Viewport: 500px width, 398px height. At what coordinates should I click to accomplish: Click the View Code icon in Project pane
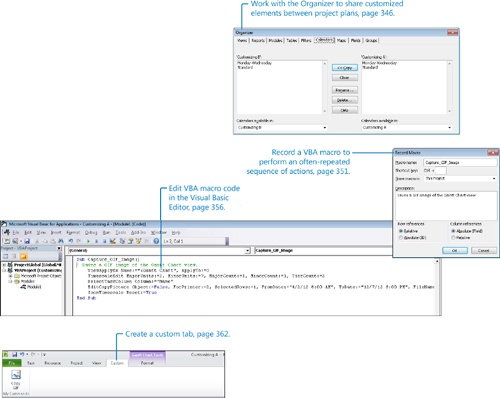(x=5, y=256)
